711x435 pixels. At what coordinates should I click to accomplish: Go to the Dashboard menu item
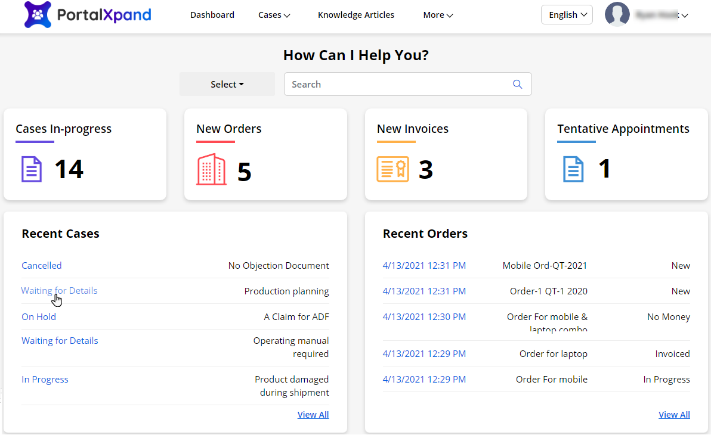coord(212,15)
